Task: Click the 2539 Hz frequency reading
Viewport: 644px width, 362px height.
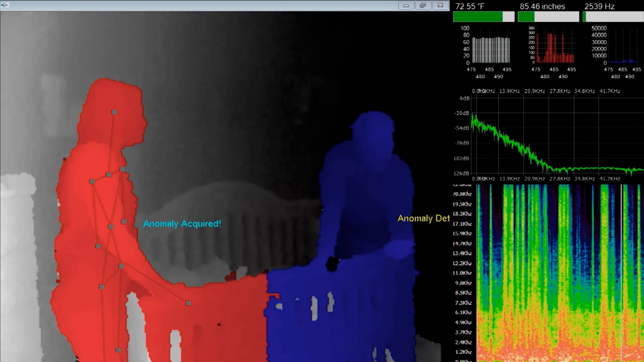Action: (x=599, y=6)
